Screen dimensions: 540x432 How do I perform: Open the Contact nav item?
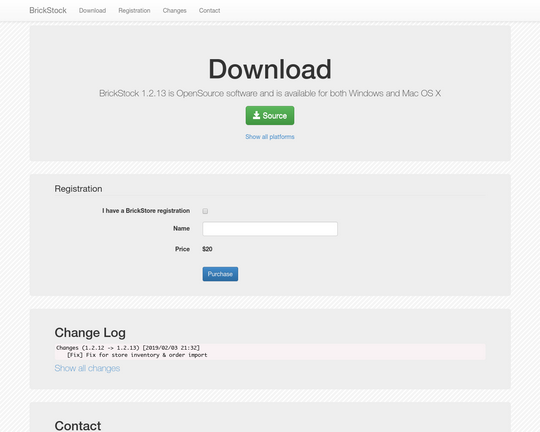click(x=209, y=11)
